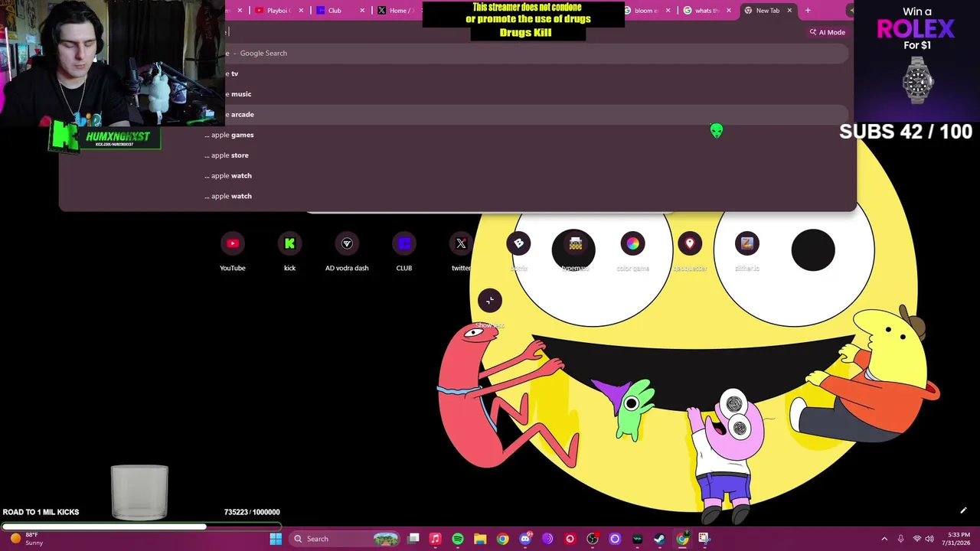Open the twitter shortcut
This screenshot has height=551, width=980.
pos(461,251)
